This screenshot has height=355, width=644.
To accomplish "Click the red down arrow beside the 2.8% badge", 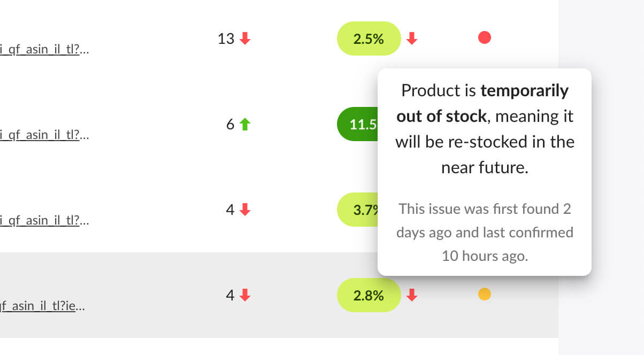I will 411,295.
